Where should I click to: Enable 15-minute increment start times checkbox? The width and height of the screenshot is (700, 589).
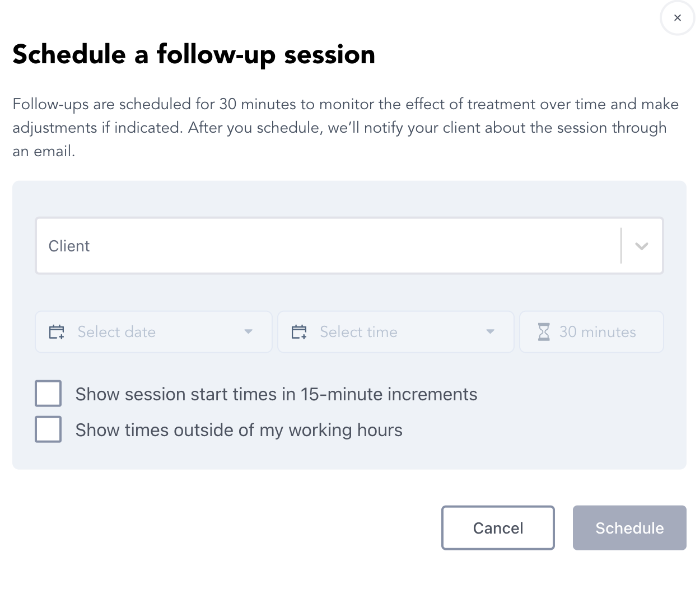click(x=48, y=394)
